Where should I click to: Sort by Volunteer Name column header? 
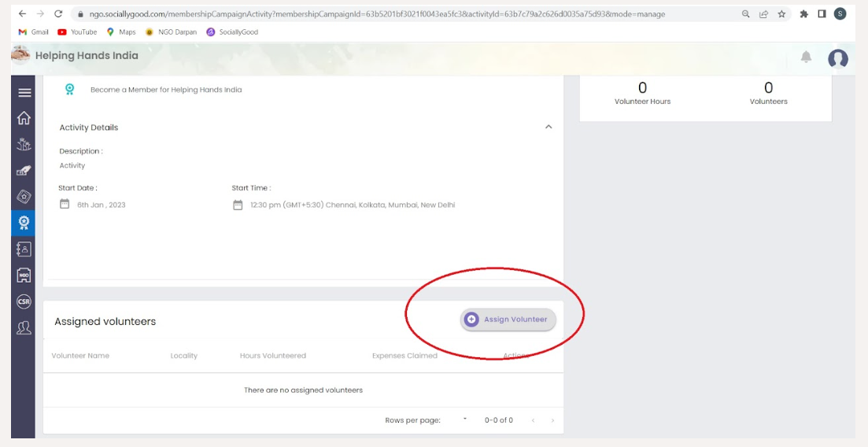pyautogui.click(x=80, y=356)
